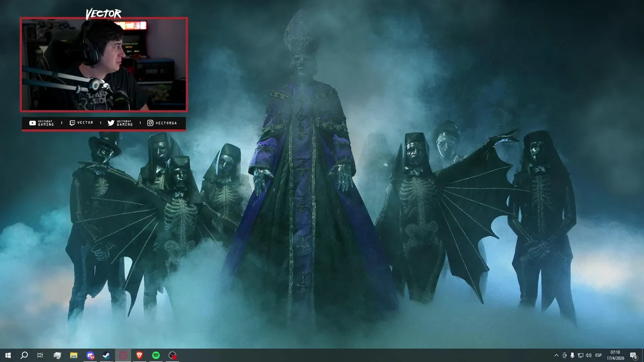The width and height of the screenshot is (644, 362).
Task: Click the Meet Now camera tray icon
Action: 565,355
